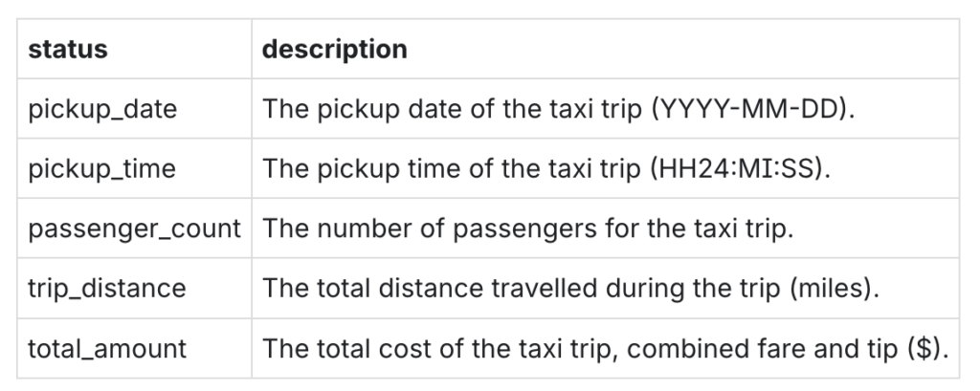Click the dollar sign in parentheses
The height and width of the screenshot is (391, 980).
tap(927, 349)
